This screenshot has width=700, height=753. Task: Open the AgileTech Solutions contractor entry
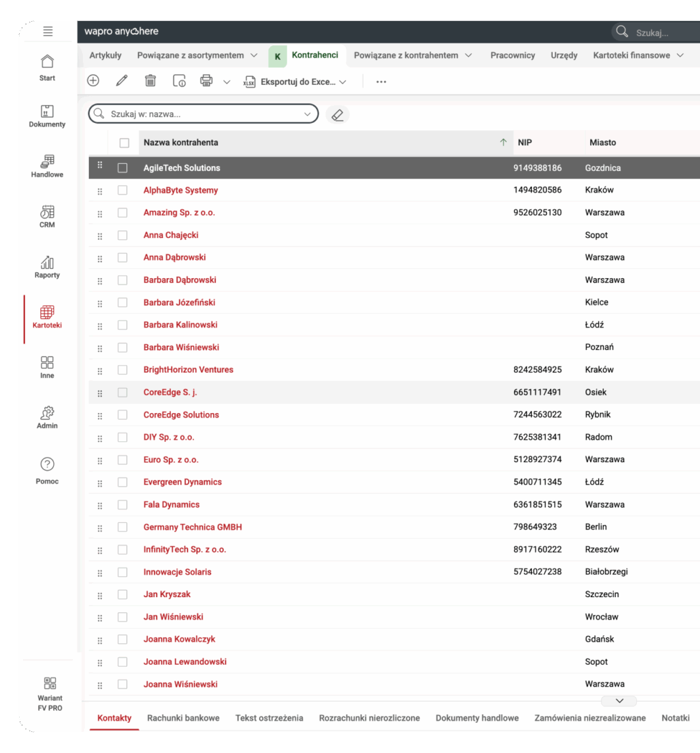coord(182,168)
